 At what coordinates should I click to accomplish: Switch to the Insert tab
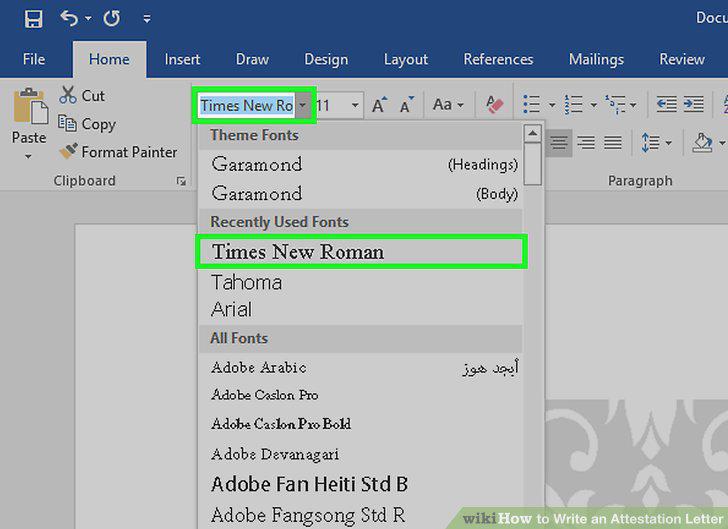coord(182,59)
